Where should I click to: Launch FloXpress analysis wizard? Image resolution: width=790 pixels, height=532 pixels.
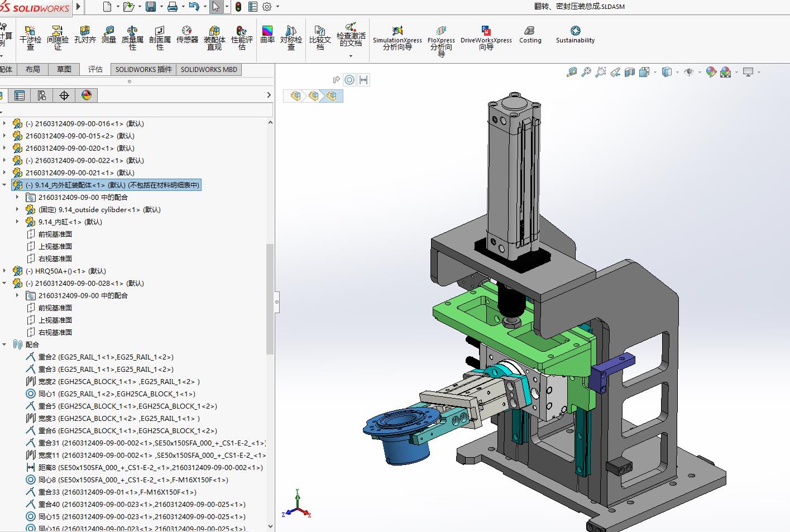point(441,40)
